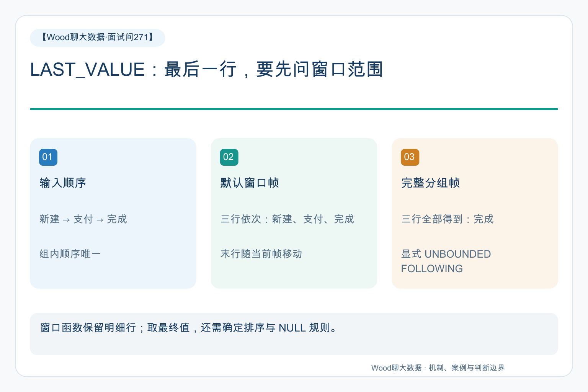Select the heading 完整分组帧
The height and width of the screenshot is (392, 588).
(x=430, y=183)
